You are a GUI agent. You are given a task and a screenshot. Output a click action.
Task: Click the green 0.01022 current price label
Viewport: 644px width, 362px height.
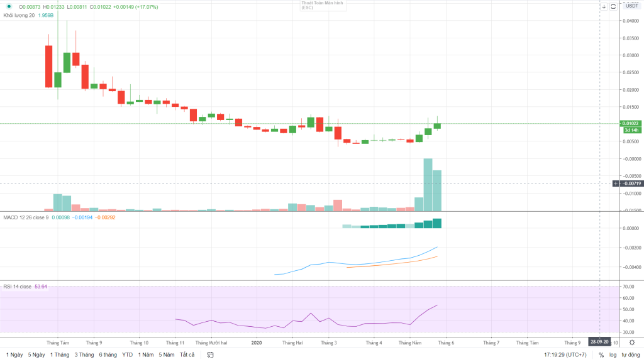(631, 124)
